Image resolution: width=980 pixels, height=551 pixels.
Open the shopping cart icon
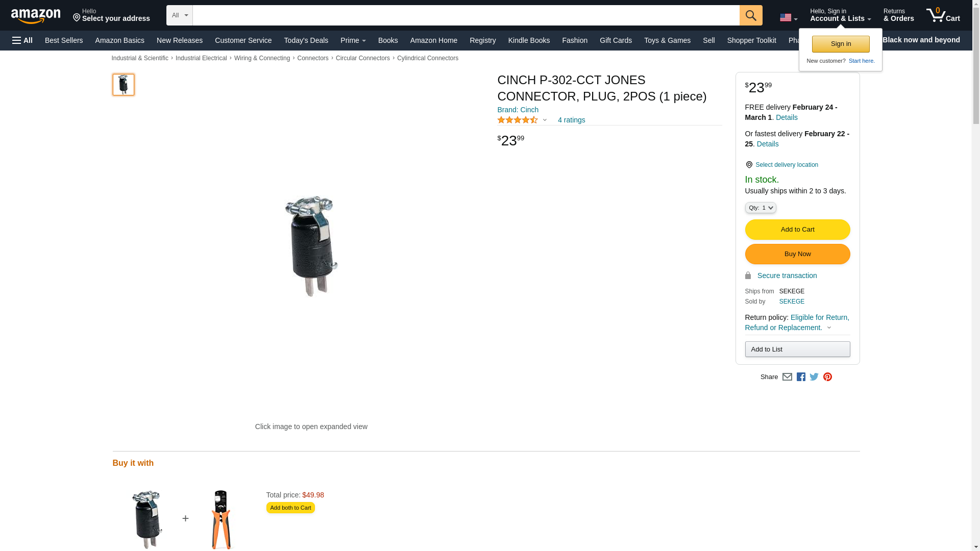pyautogui.click(x=943, y=15)
